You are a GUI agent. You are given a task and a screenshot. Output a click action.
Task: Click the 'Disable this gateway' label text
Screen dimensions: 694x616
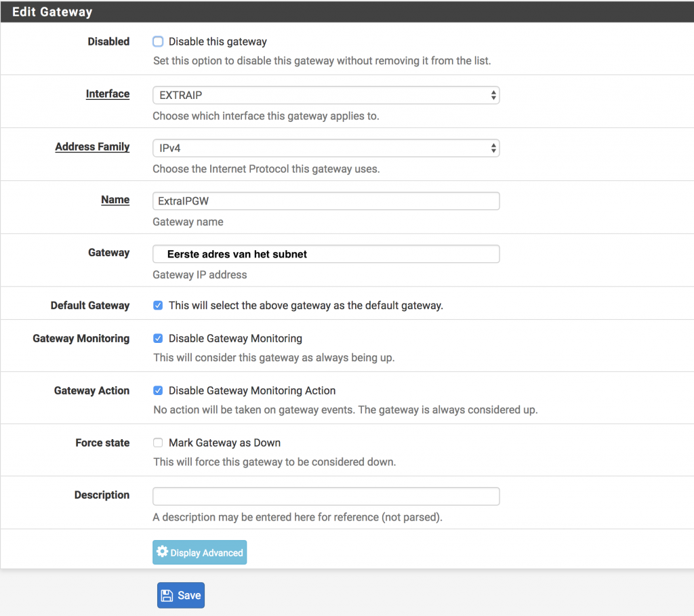click(218, 41)
